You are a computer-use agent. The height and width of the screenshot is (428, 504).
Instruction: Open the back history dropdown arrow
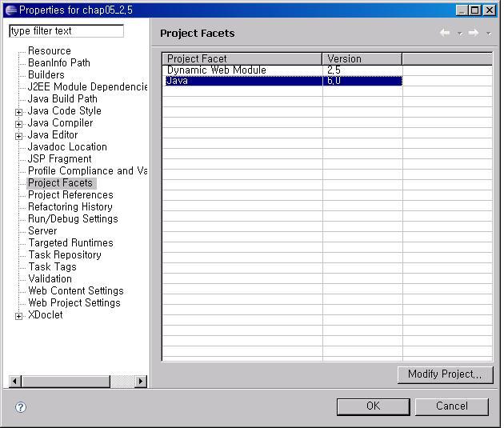tap(460, 34)
